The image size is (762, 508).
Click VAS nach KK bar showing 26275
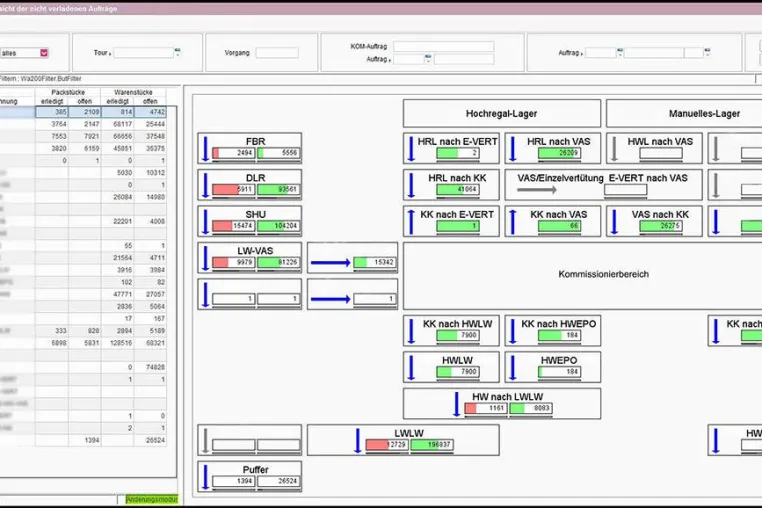click(x=660, y=226)
